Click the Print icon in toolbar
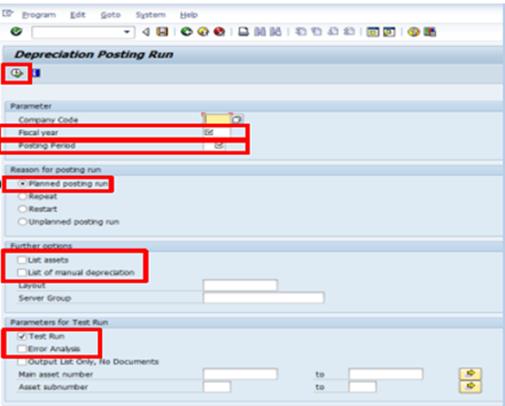505x406 pixels. (243, 32)
